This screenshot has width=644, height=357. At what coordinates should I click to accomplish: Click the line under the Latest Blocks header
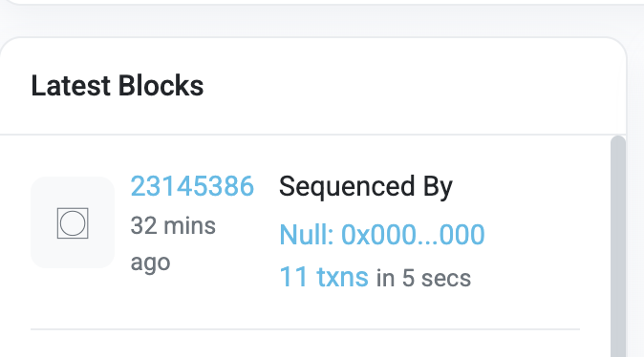[313, 135]
